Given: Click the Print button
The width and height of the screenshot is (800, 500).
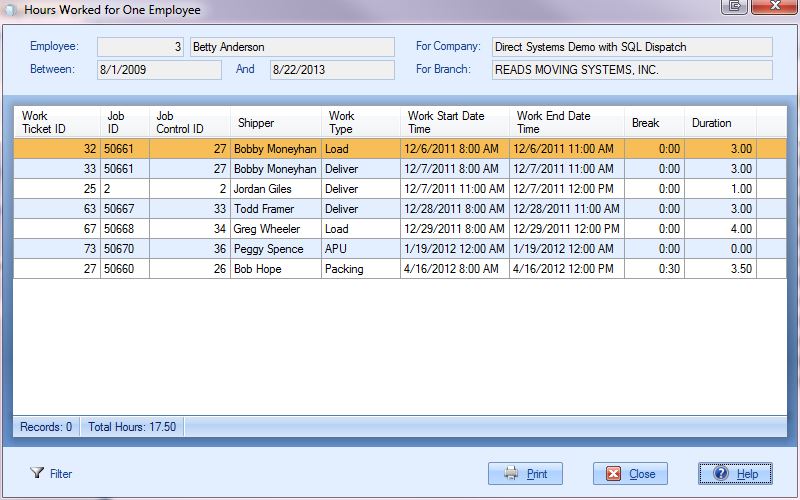Looking at the screenshot, I should click(x=525, y=474).
